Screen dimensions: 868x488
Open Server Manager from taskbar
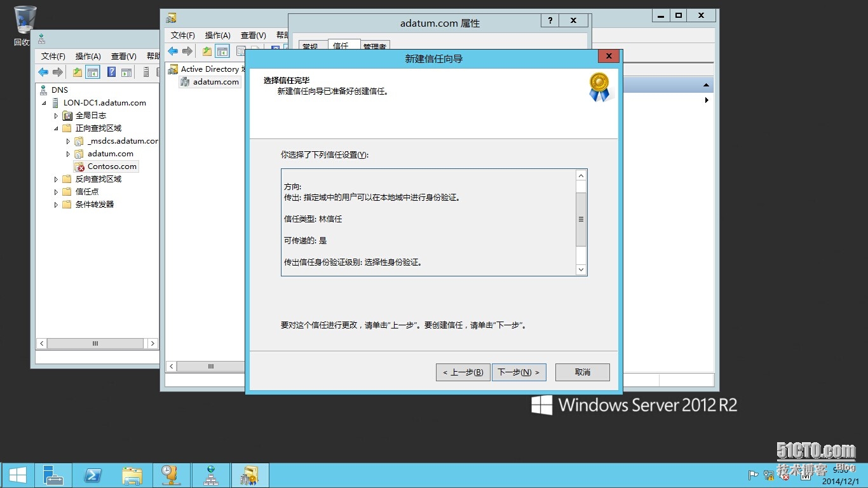click(53, 475)
